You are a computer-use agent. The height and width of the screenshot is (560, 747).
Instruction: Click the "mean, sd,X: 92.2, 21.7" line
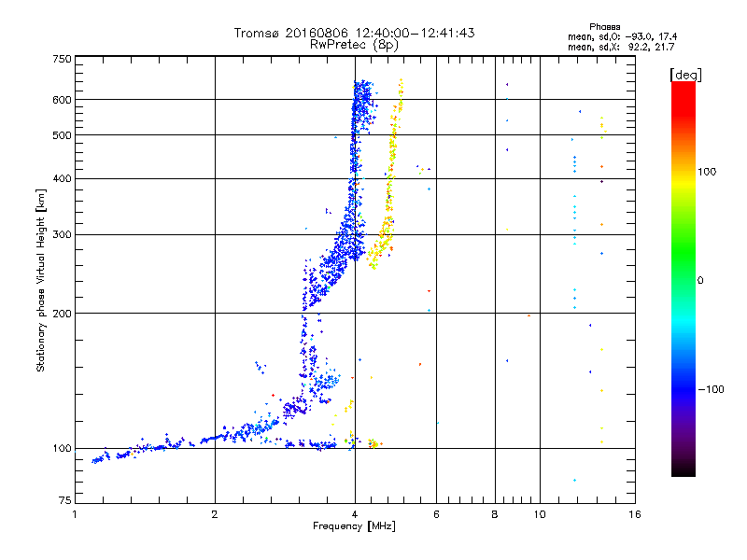tap(621, 47)
